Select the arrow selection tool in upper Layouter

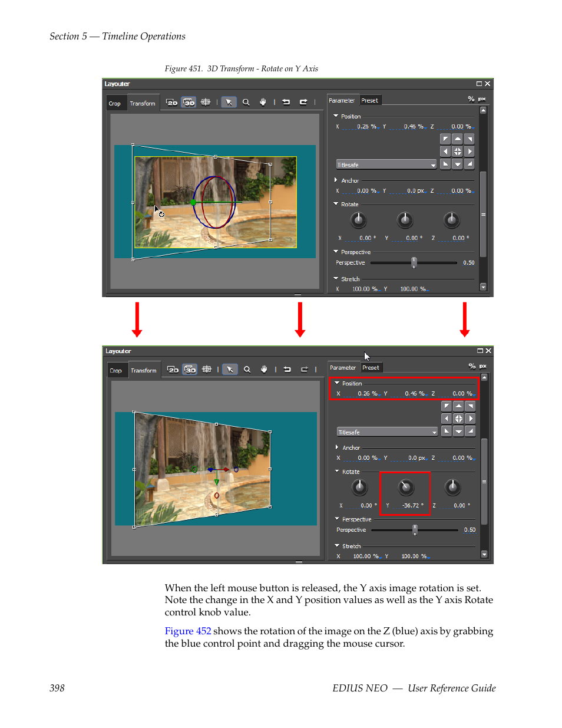(229, 102)
